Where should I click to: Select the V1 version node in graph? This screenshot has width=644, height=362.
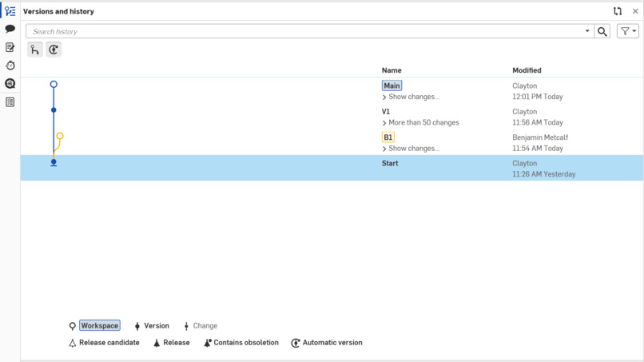point(54,110)
